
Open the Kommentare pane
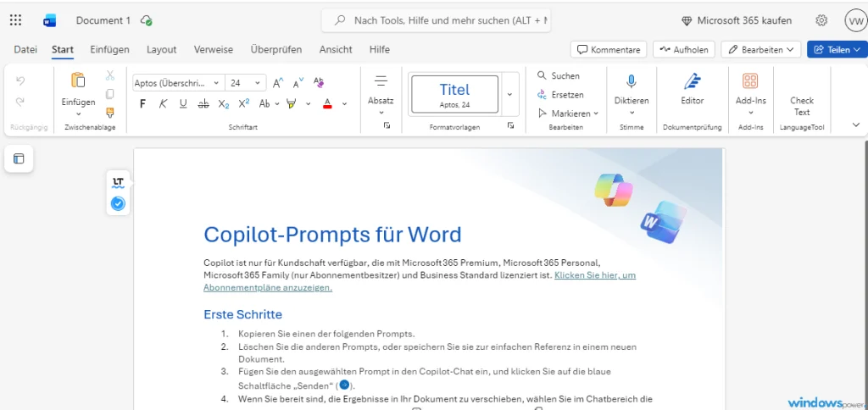(x=609, y=49)
